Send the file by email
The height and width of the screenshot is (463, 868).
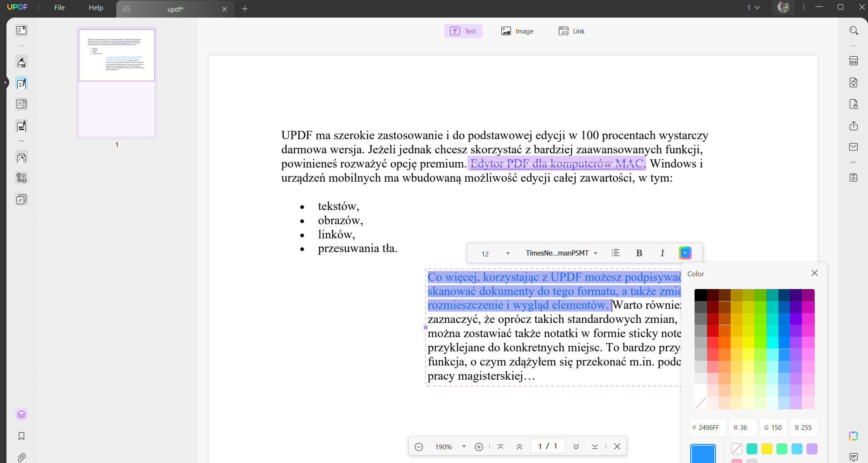[x=854, y=147]
